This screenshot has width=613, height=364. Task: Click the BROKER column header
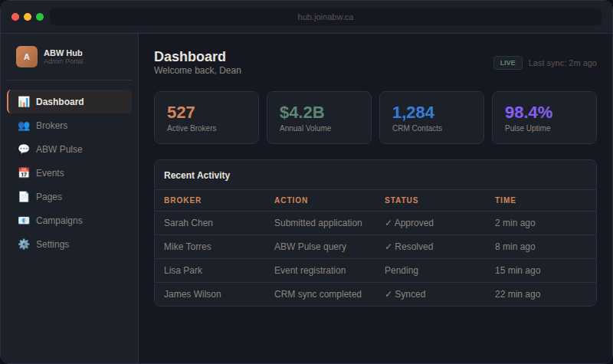(182, 200)
